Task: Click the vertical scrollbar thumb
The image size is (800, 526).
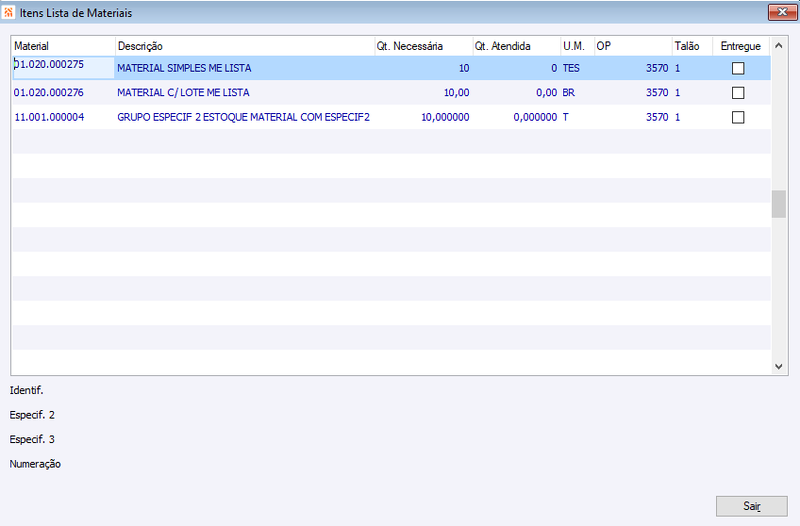Action: click(x=779, y=204)
